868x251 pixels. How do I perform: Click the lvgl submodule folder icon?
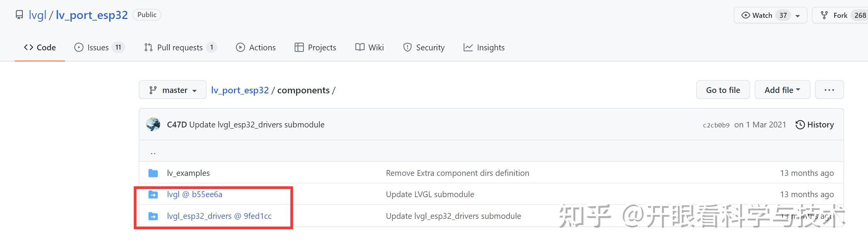click(153, 194)
